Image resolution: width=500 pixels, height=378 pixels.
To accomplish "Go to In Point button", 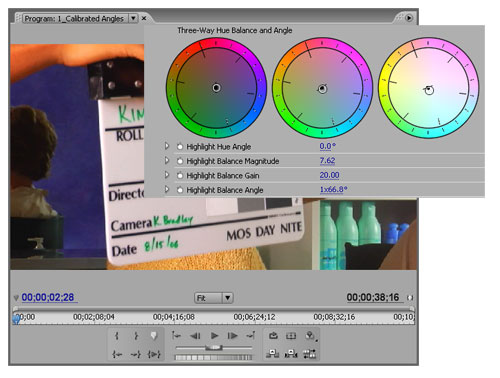I will [x=117, y=354].
